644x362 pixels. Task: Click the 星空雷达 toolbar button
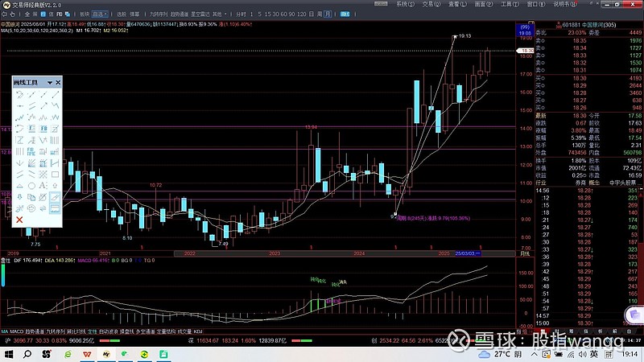[x=200, y=14]
